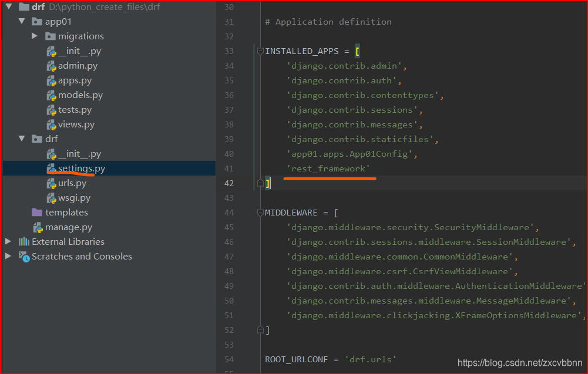588x374 pixels.
Task: Select the migrations folder label
Action: [80, 36]
